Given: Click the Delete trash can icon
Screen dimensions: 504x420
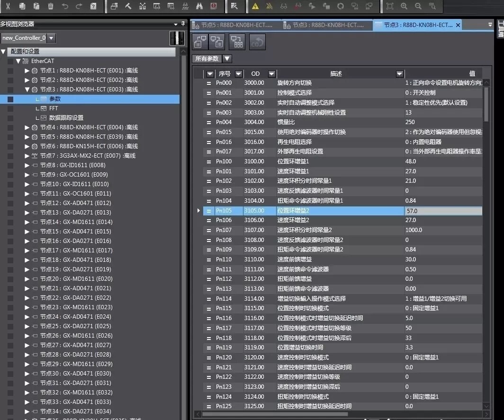Looking at the screenshot, I should pyautogui.click(x=51, y=6).
